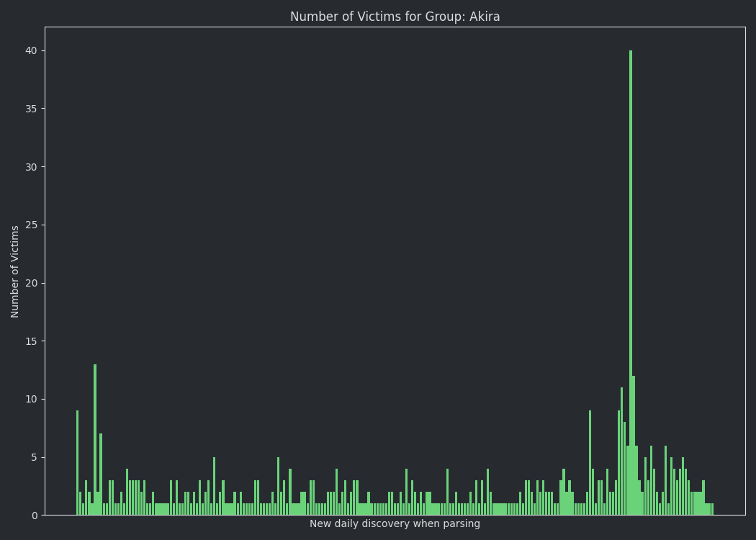Click the y-axis tick label 15

point(32,341)
